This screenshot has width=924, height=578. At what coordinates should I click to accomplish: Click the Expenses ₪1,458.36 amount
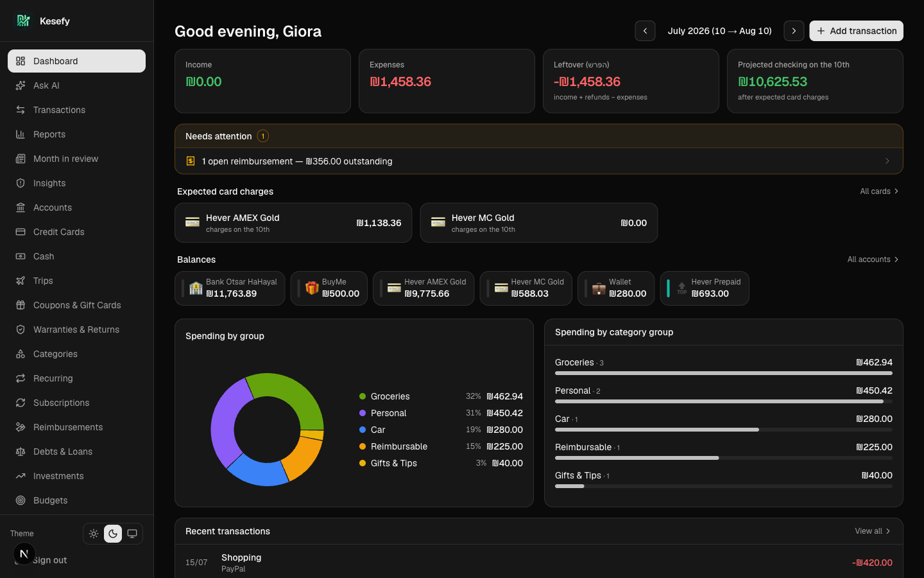click(400, 82)
